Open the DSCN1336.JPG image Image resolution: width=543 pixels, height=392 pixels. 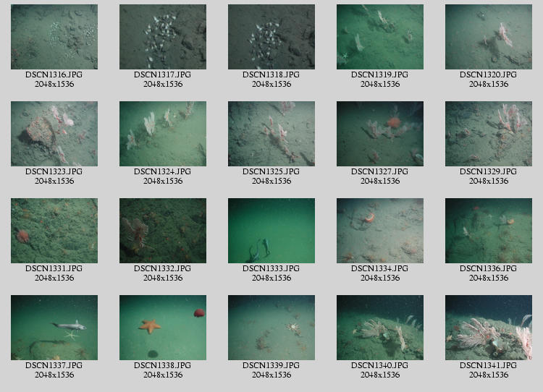click(x=489, y=231)
